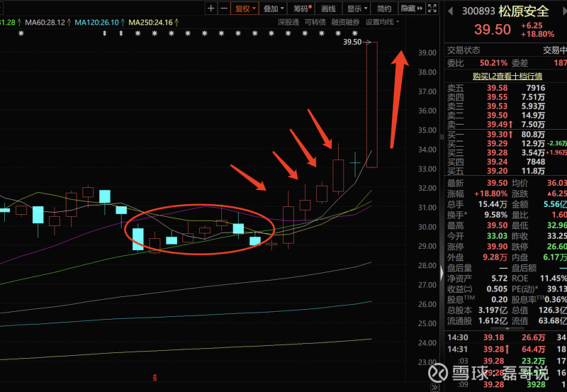The image size is (567, 392).
Task: Open the 复权 adjustment dropdown
Action: [x=245, y=9]
